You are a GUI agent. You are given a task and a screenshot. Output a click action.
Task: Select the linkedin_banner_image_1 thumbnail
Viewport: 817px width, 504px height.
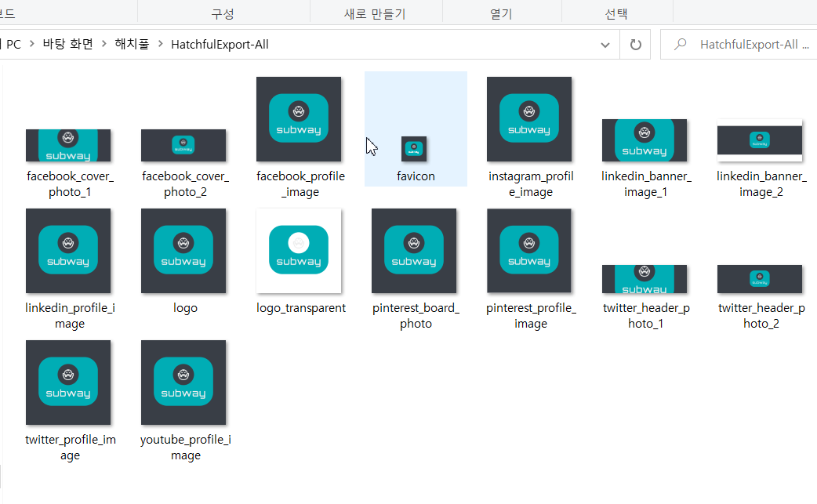click(645, 140)
